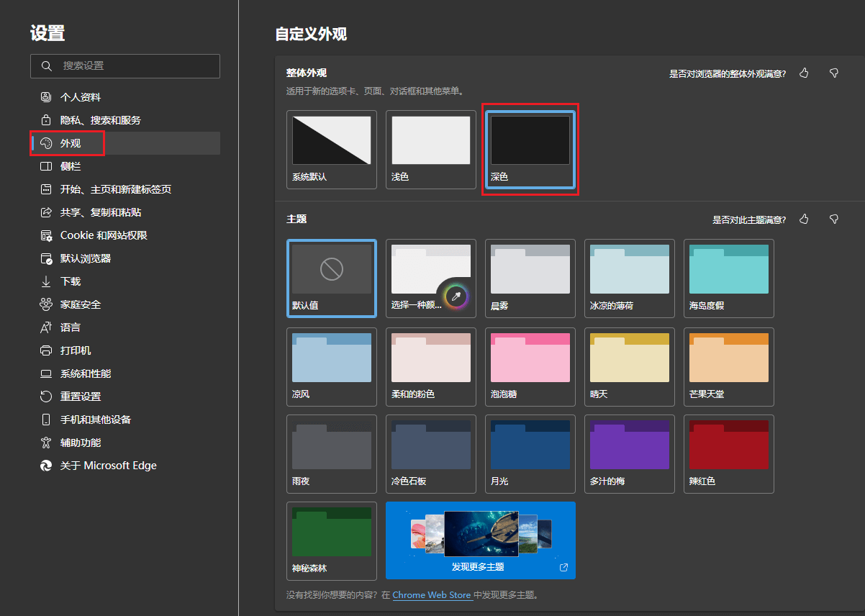
Task: Open 隐私、搜索和服务 settings section
Action: 101,120
